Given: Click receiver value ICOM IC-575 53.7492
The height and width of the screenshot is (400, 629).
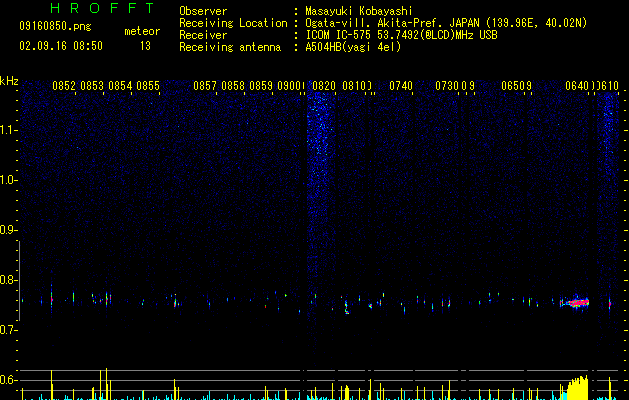Looking at the screenshot, I should pyautogui.click(x=402, y=35).
